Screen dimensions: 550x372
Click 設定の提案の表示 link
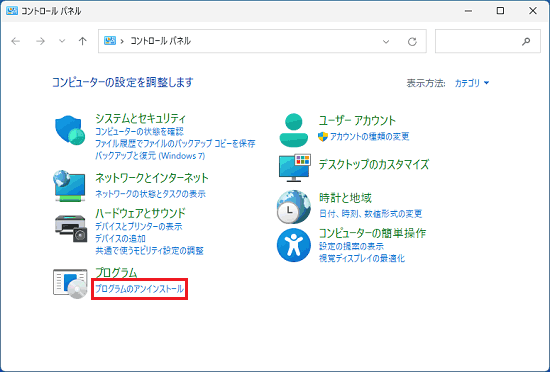point(351,246)
